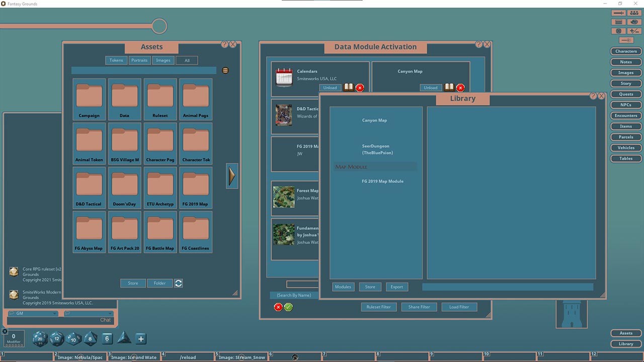Open the Modifiers plus/minus icon
Image resolution: width=644 pixels, height=362 pixels.
633,31
